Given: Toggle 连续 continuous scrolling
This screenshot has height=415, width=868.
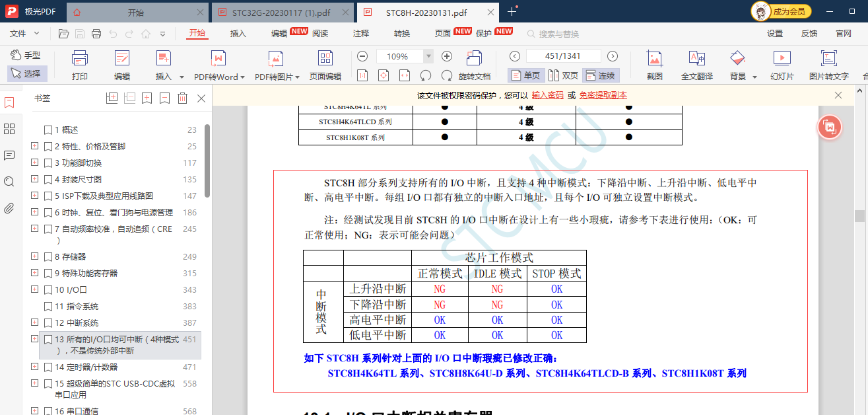Looking at the screenshot, I should (x=601, y=76).
